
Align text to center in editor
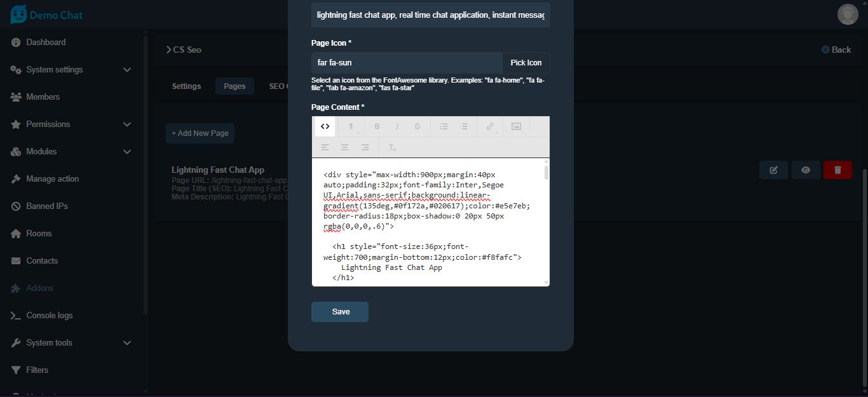click(344, 147)
